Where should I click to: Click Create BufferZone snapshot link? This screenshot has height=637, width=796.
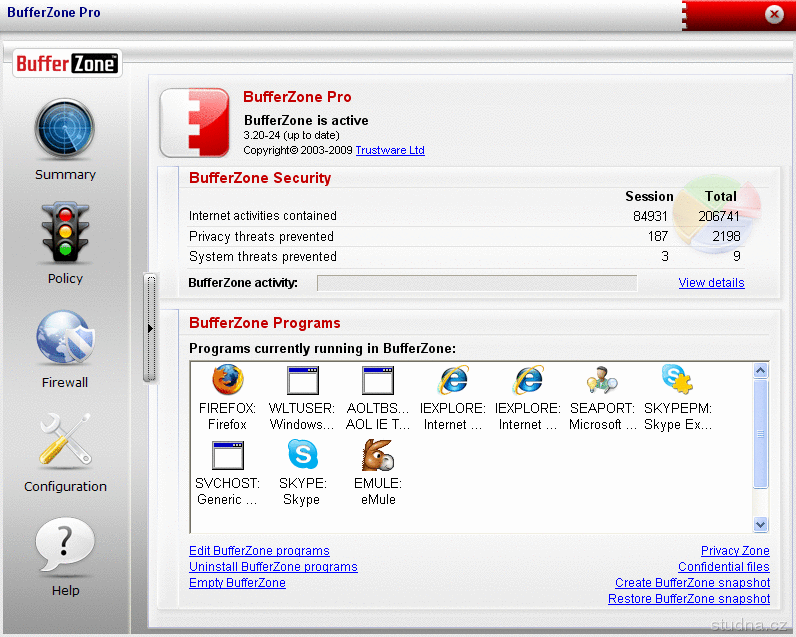pos(692,583)
